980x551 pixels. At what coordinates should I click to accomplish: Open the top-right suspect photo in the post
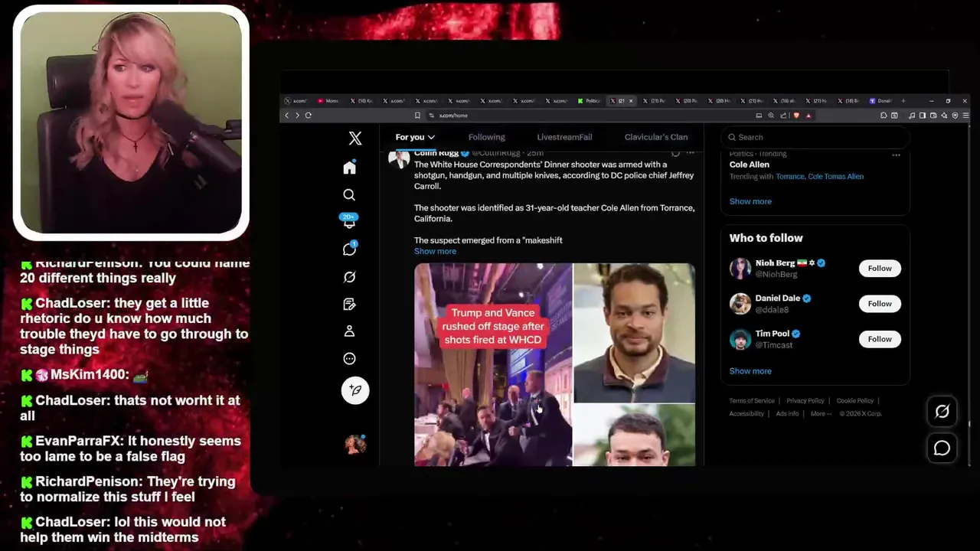click(x=635, y=333)
